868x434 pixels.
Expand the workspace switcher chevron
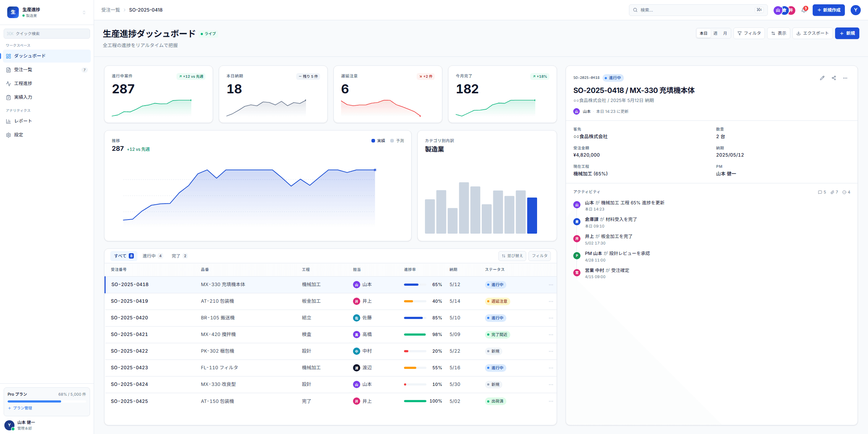pos(84,12)
